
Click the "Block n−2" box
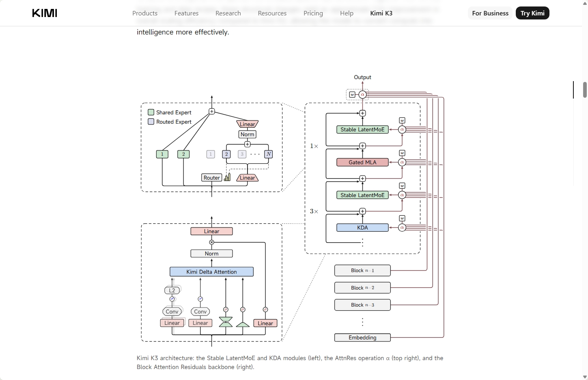pyautogui.click(x=362, y=288)
